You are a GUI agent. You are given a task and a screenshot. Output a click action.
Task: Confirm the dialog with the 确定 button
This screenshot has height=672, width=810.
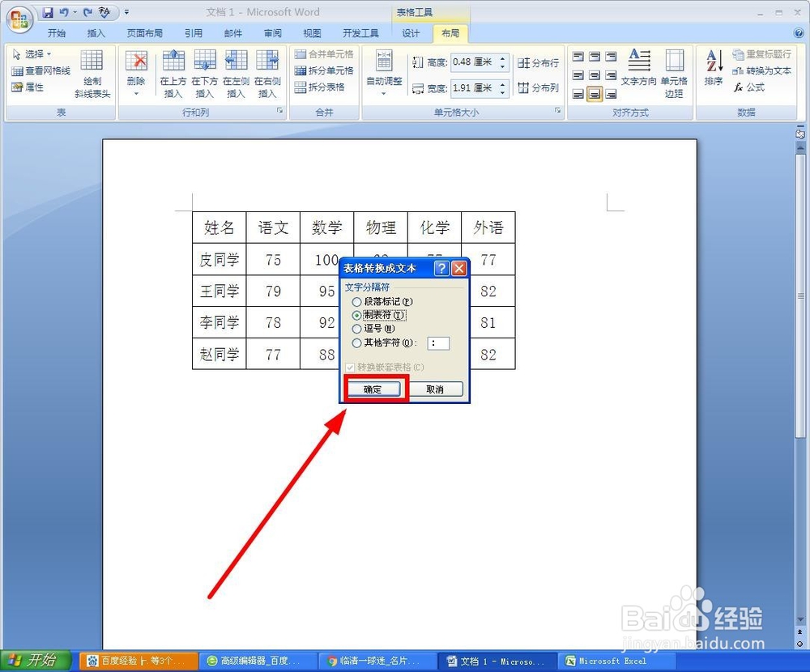pos(373,389)
